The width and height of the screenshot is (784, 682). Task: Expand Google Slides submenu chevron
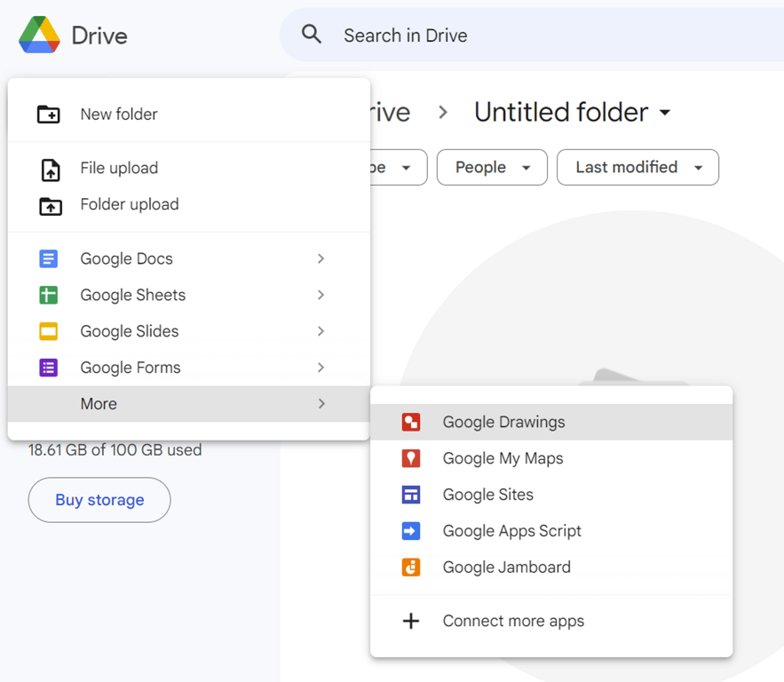point(321,331)
